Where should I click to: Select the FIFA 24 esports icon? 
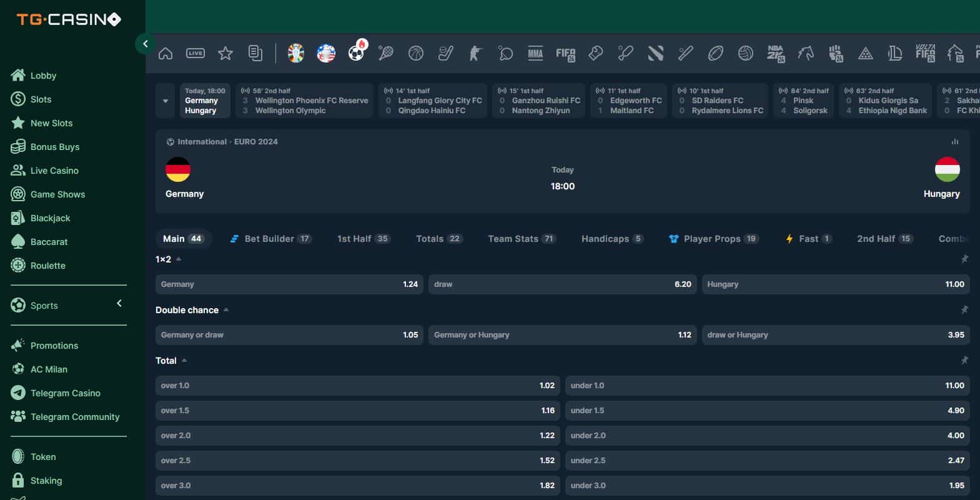pos(566,54)
